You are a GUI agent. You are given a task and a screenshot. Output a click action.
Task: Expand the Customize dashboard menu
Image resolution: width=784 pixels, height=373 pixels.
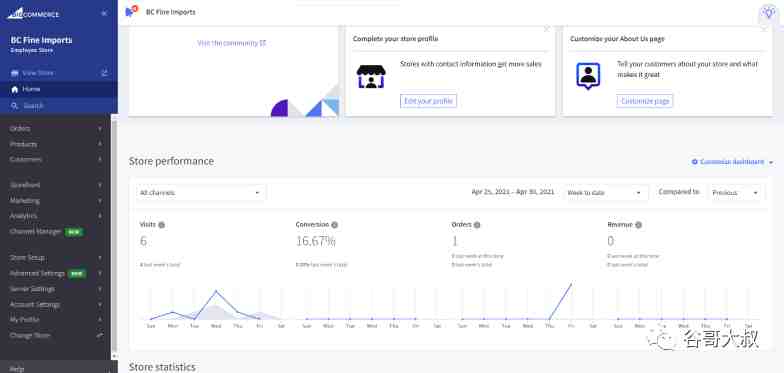(732, 162)
